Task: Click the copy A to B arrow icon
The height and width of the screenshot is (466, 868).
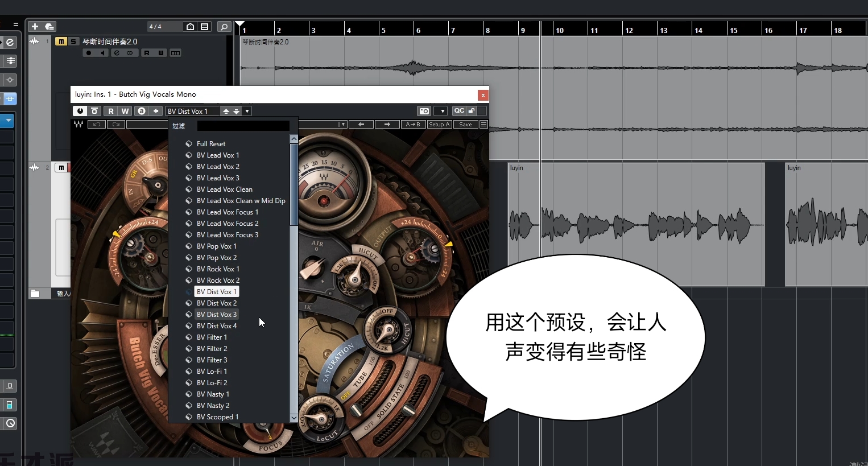Action: (x=156, y=111)
